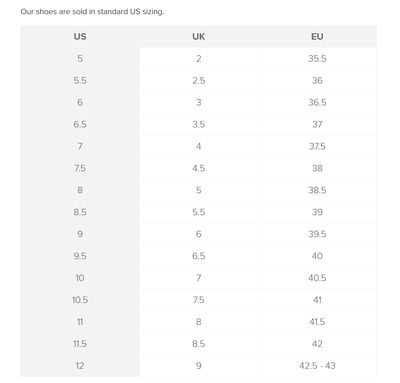Select US size 10.5 cell
Viewport: 400px width, 383px height.
80,300
